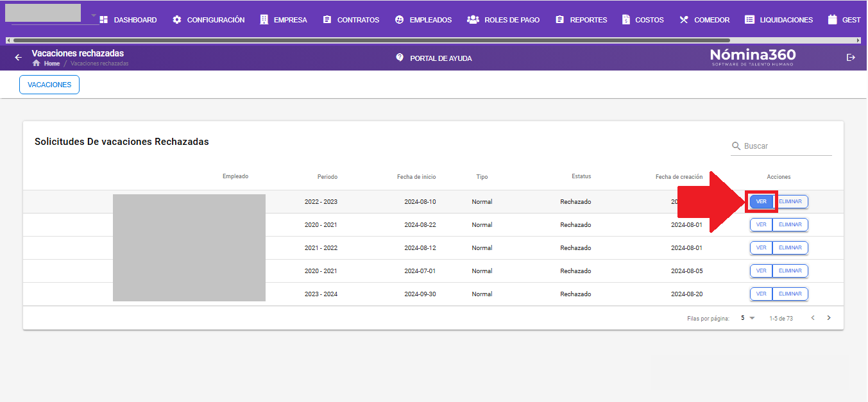The height and width of the screenshot is (402, 868).
Task: Open the CONTRATOS menu
Action: (x=351, y=20)
